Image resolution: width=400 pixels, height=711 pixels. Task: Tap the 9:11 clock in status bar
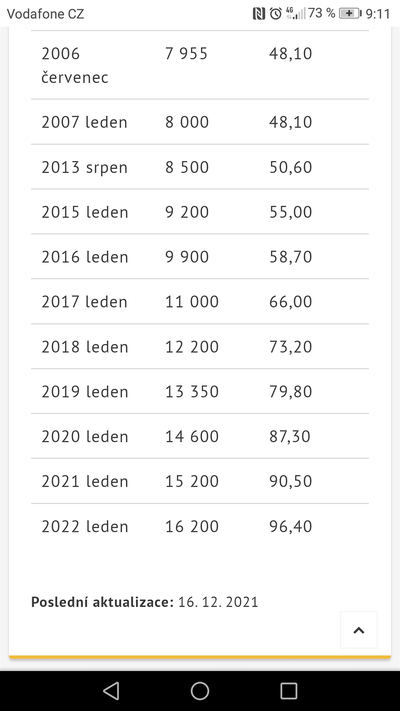378,14
